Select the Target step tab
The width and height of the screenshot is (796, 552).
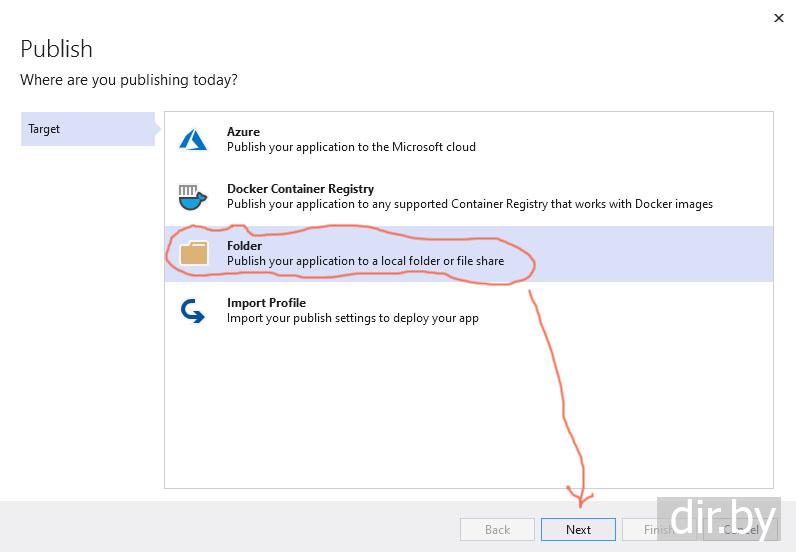[88, 129]
